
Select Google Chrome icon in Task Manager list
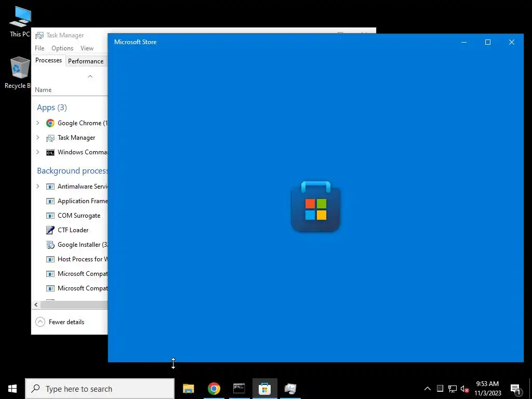click(50, 123)
